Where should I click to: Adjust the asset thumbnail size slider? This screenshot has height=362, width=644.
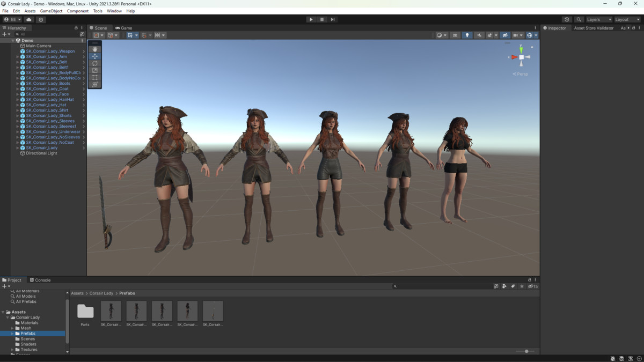click(x=526, y=351)
